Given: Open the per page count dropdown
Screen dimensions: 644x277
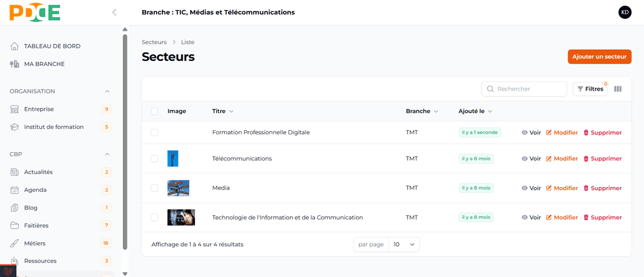Looking at the screenshot, I should click(404, 244).
